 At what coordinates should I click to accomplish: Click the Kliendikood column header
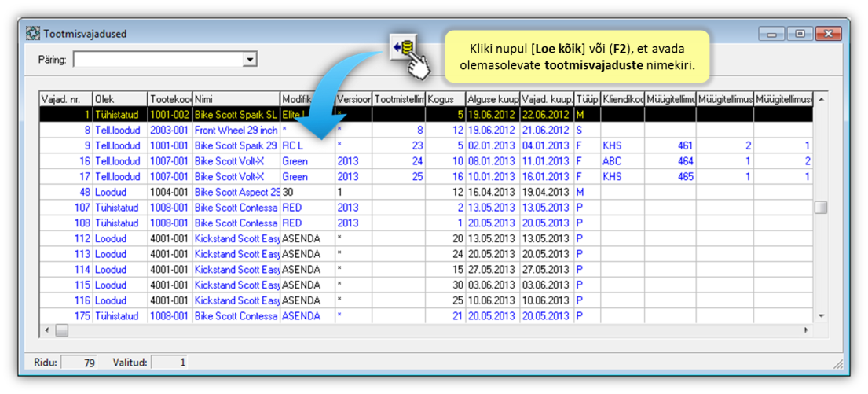623,99
